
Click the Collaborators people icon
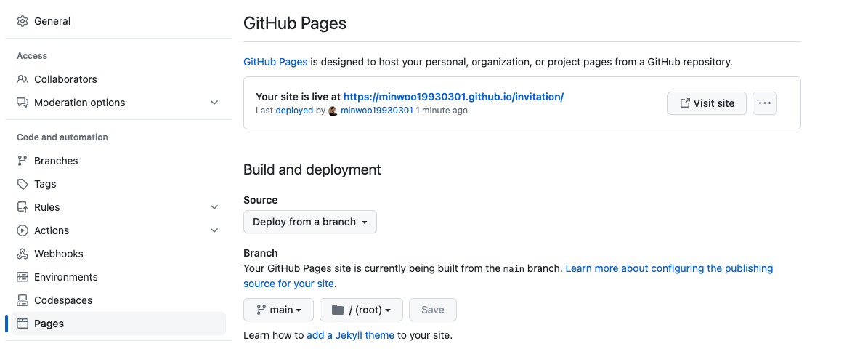click(x=22, y=79)
